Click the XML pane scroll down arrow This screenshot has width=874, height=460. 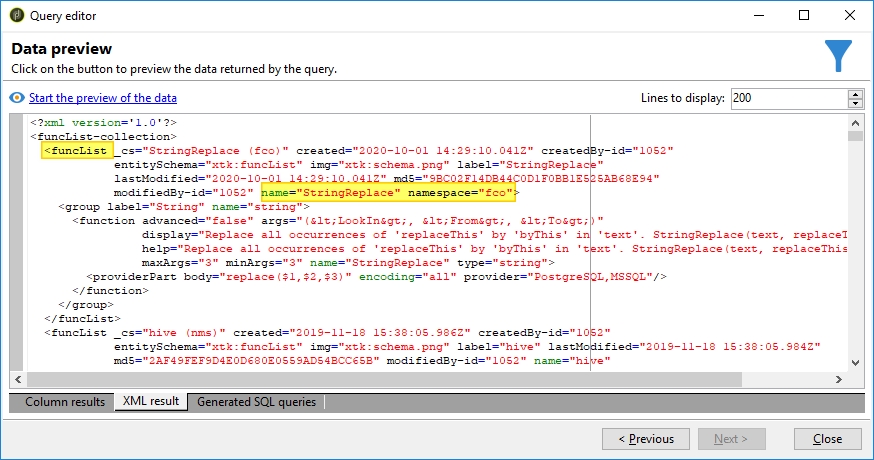(x=855, y=363)
